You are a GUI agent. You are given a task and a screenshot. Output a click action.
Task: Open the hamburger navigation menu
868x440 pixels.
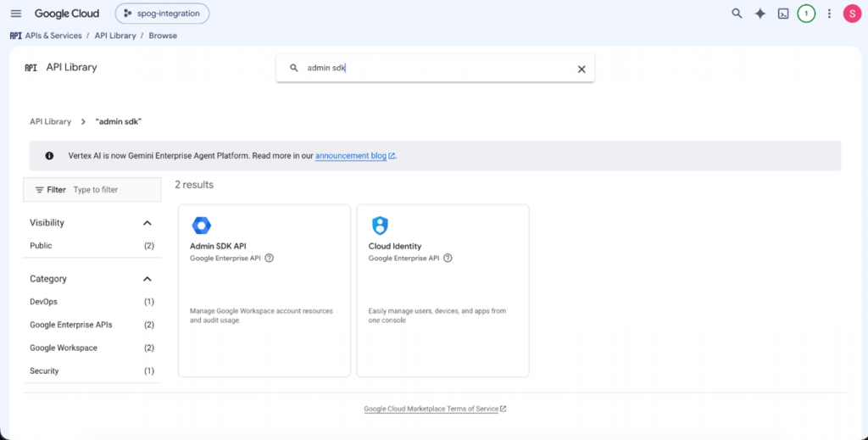[x=16, y=14]
